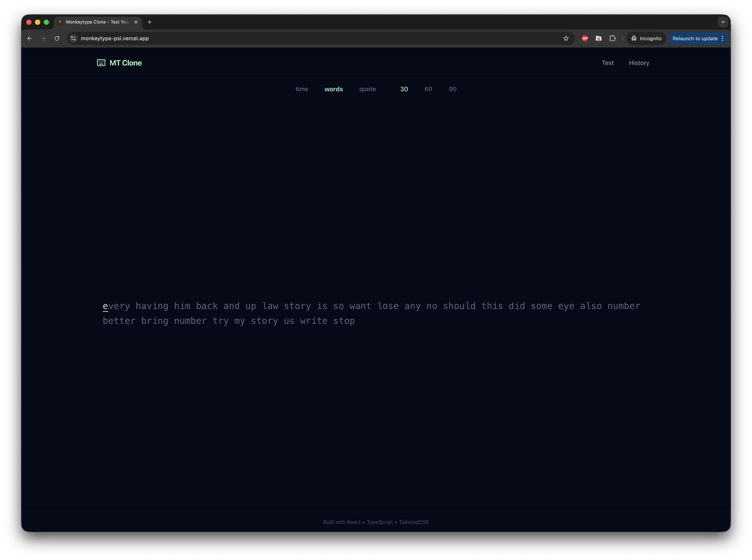Open a new tab with plus icon
Viewport: 752px width, 560px height.
click(149, 22)
